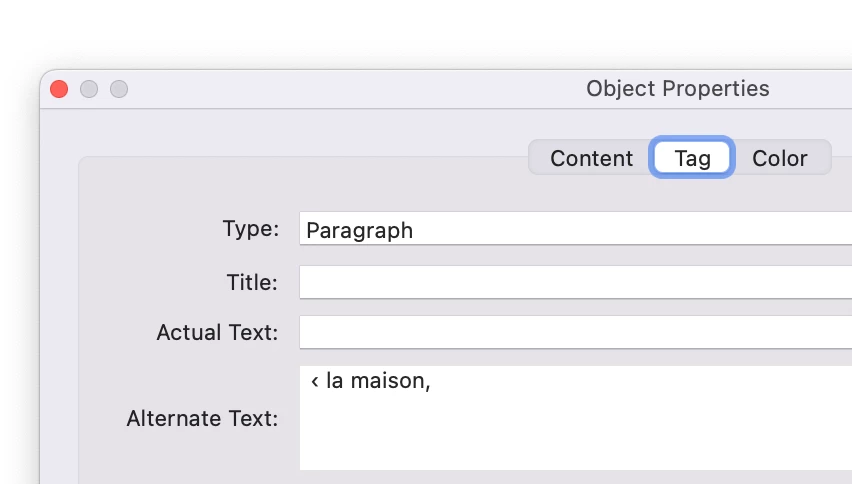
Task: Select the Tag tab
Action: pos(692,158)
